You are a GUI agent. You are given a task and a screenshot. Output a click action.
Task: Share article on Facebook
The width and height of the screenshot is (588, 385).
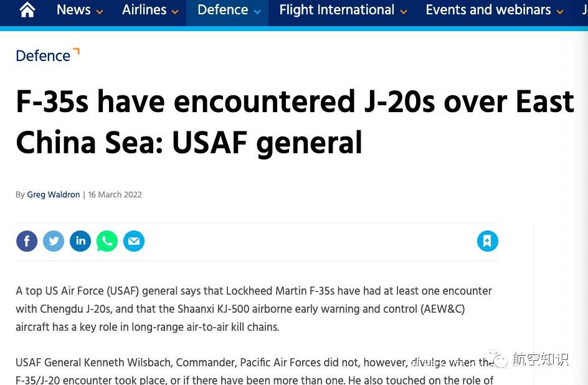pyautogui.click(x=27, y=241)
